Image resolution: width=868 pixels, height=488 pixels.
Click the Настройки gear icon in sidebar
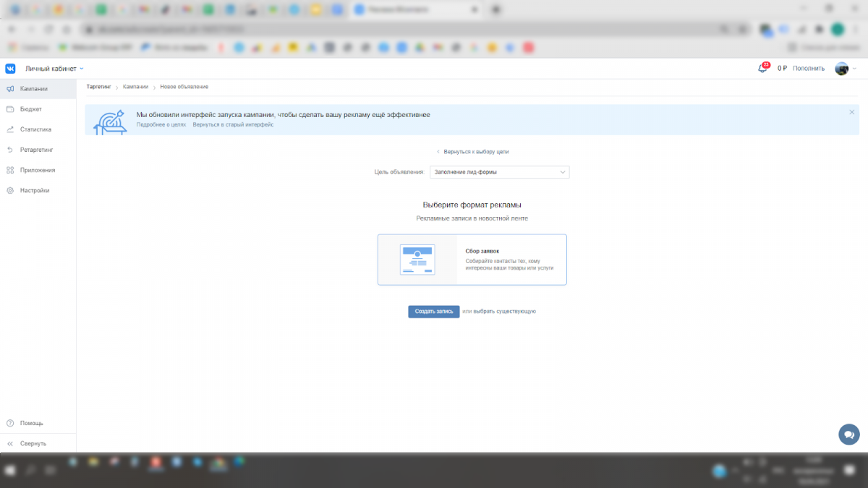(x=10, y=190)
